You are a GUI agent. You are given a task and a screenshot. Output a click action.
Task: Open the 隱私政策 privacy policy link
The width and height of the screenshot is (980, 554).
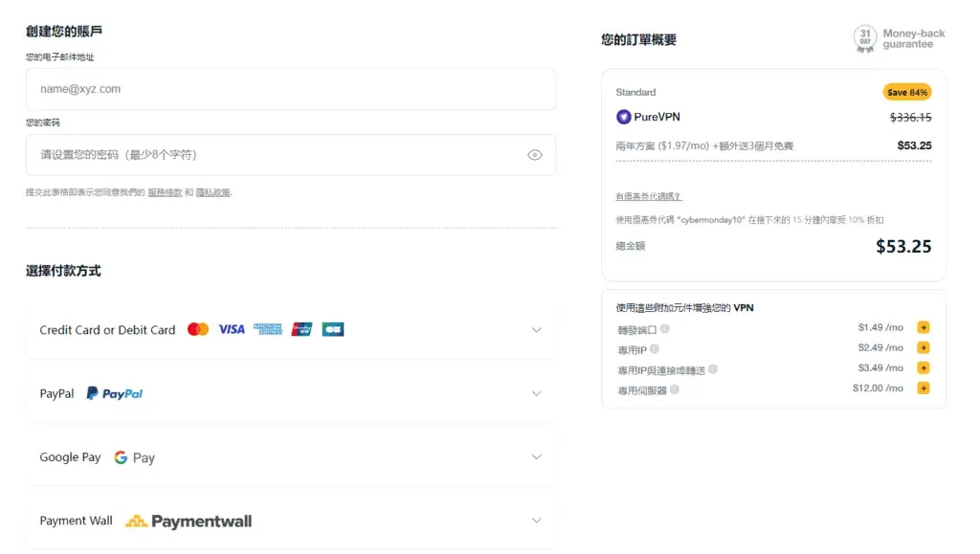tap(213, 192)
